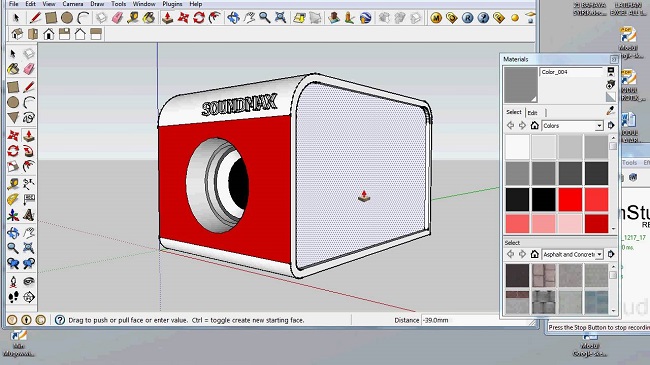
Task: Switch to Back view house outline icon
Action: click(x=80, y=34)
